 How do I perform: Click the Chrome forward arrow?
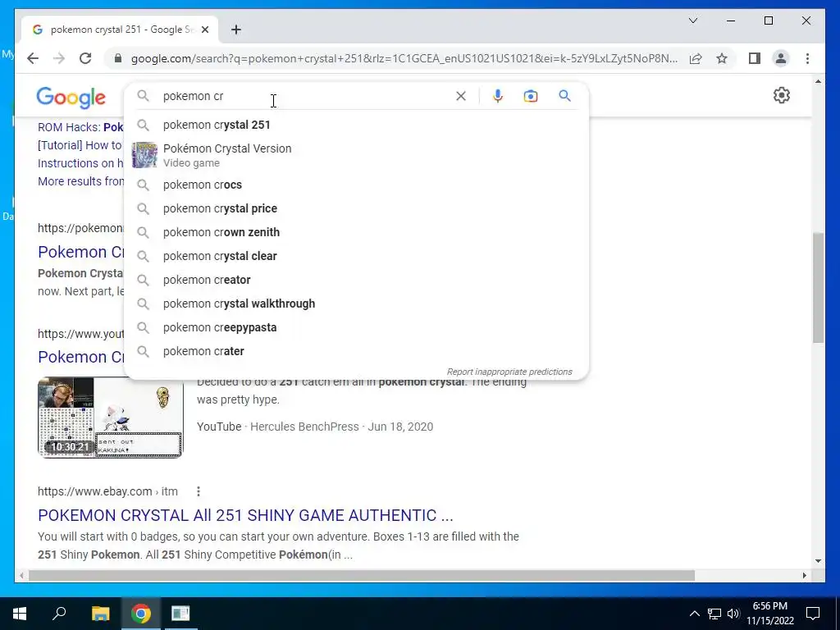(59, 58)
